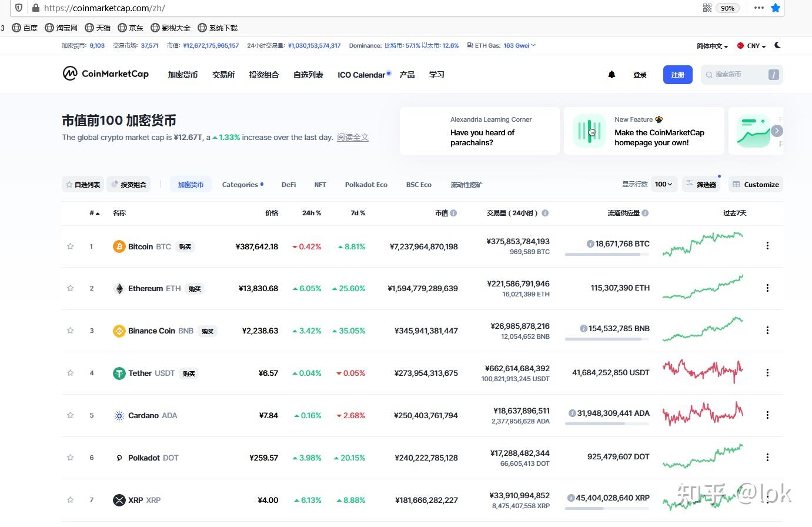
Task: Click the tracking protection shield icon
Action: coord(19,8)
